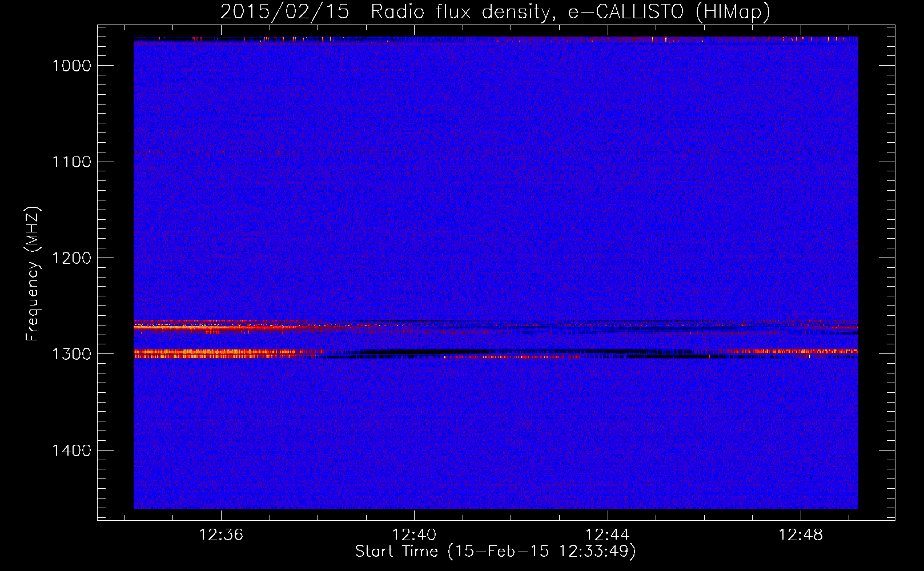This screenshot has height=571, width=924.
Task: Click the 12:48 time tick label
Action: (x=801, y=535)
